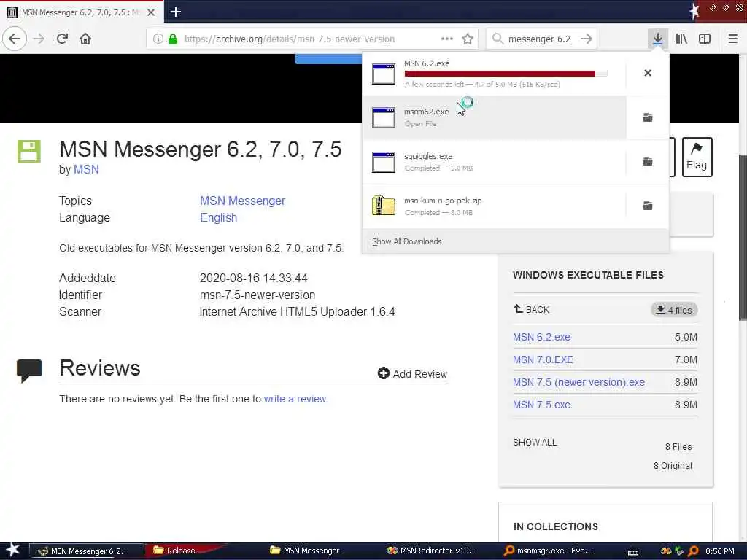Click SHOW ALL files
The height and width of the screenshot is (560, 747).
(535, 443)
